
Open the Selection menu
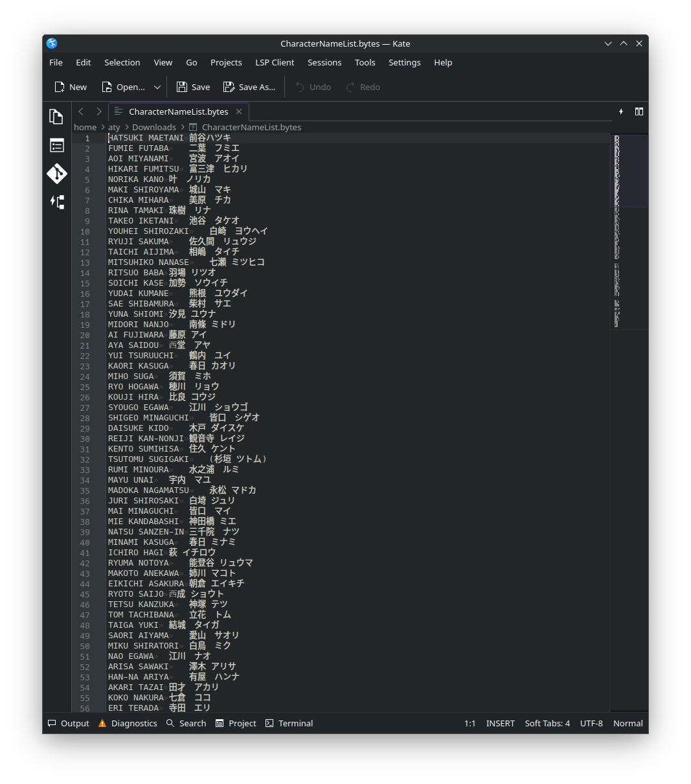[122, 62]
